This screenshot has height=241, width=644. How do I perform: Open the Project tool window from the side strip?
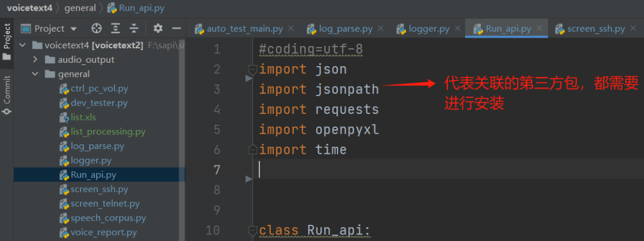(x=7, y=42)
